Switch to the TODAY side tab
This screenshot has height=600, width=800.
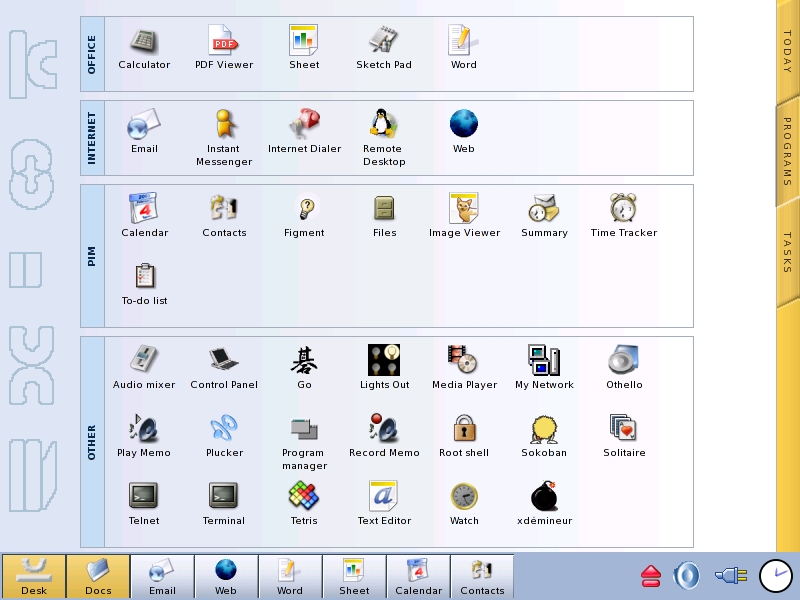click(x=787, y=51)
